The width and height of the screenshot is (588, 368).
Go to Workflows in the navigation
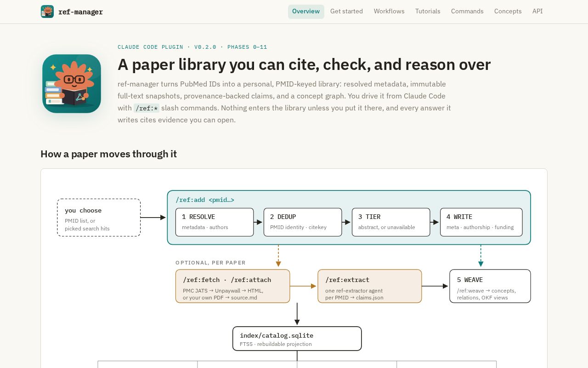[389, 11]
